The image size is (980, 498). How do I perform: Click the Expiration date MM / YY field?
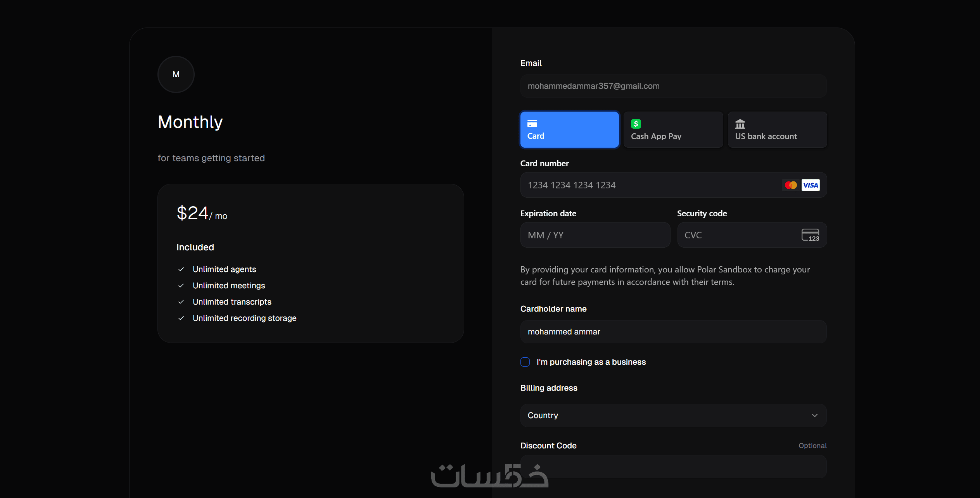pos(595,235)
